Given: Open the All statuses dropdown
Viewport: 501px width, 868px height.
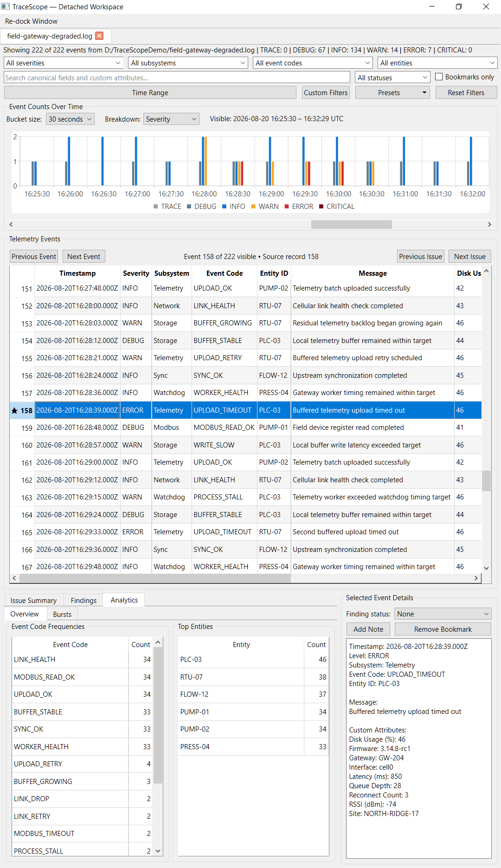Looking at the screenshot, I should [393, 78].
